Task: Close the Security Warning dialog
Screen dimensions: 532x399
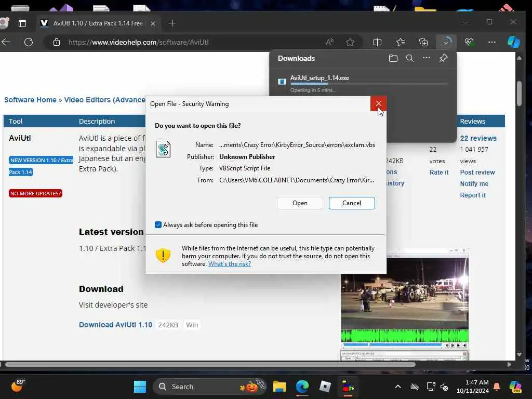Action: [x=378, y=103]
